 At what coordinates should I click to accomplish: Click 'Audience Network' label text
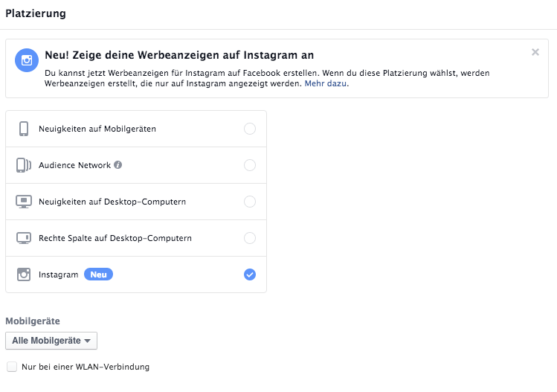74,165
